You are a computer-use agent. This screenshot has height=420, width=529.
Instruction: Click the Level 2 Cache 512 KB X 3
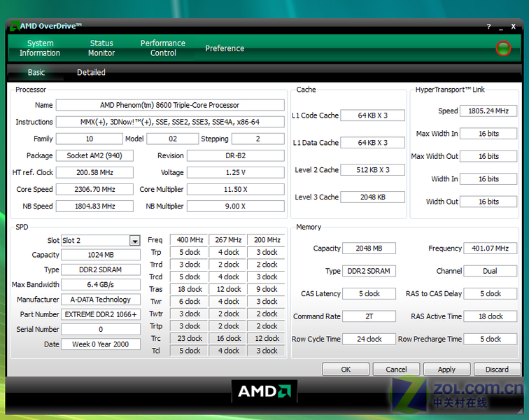click(x=373, y=169)
